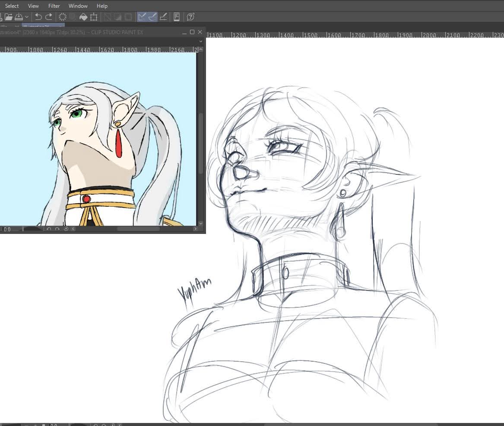Maximize the floating illustration4 reference window
The height and width of the screenshot is (426, 504).
click(192, 32)
